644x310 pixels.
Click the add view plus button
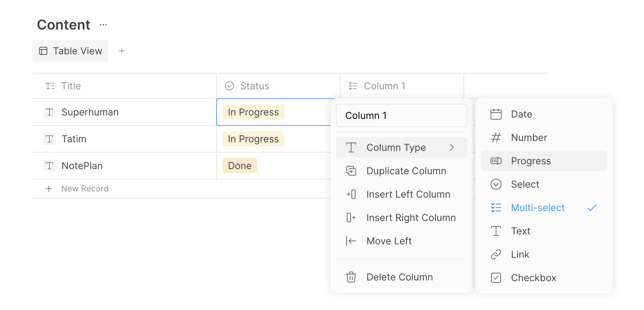(x=122, y=51)
